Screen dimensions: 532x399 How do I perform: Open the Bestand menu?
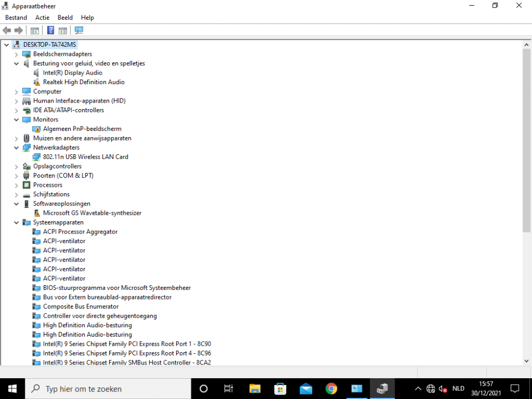tap(16, 18)
